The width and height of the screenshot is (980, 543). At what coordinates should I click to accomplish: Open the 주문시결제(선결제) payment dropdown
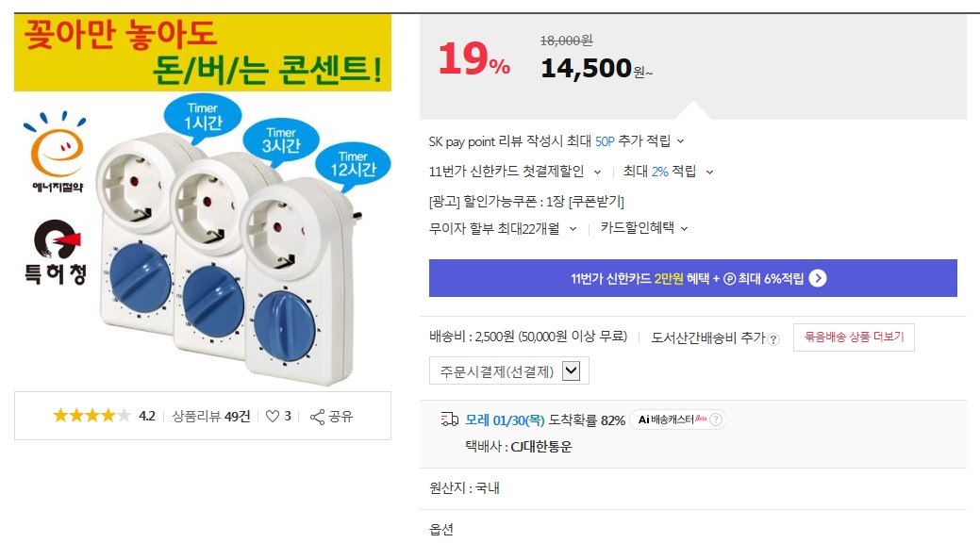click(571, 370)
